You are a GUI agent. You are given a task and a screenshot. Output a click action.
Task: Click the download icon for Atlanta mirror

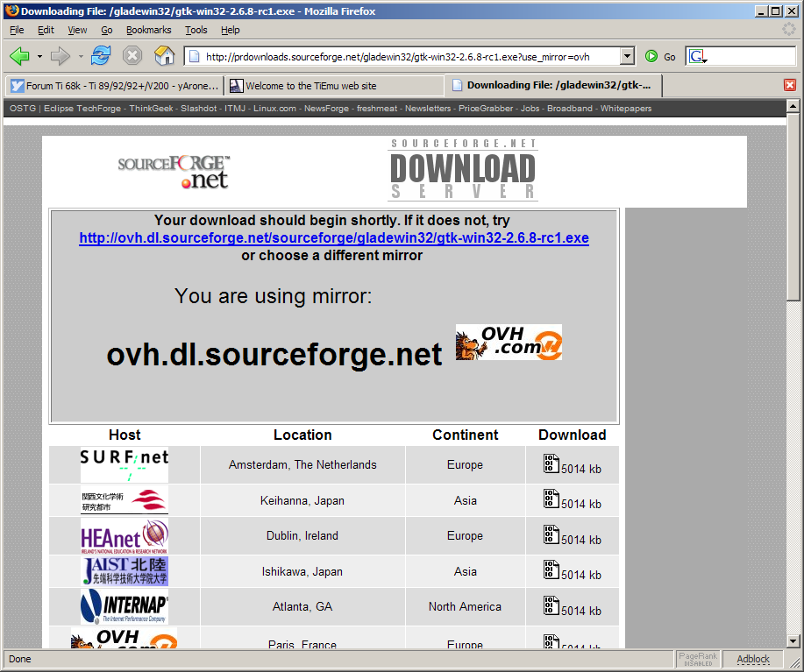point(551,605)
